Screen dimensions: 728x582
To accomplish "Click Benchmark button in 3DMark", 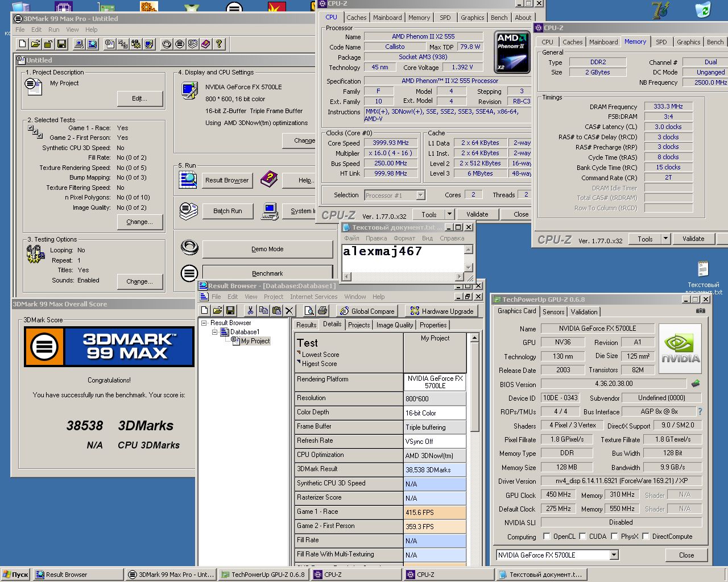I will click(x=267, y=273).
